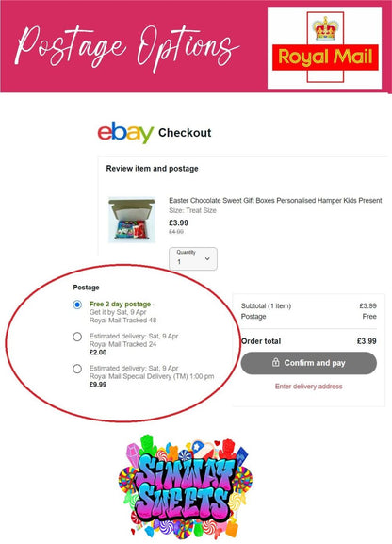The image size is (392, 544).
Task: Choose Royal Mail Special Delivery radio option
Action: [x=77, y=369]
